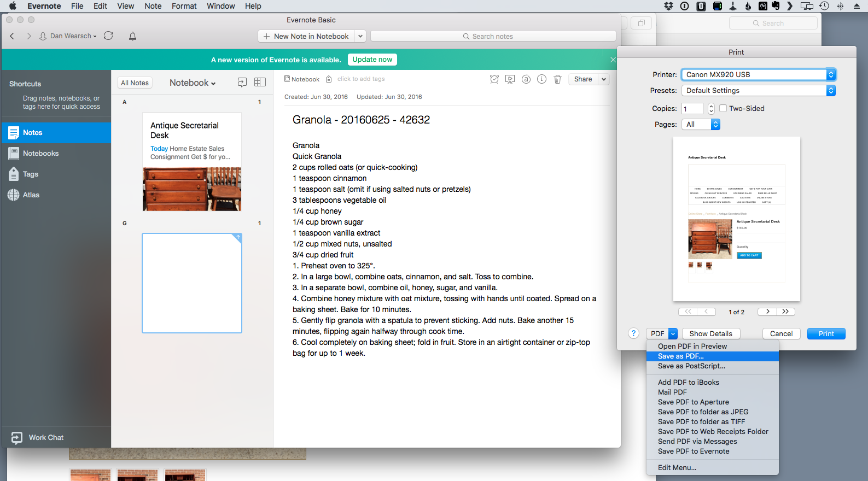The image size is (868, 481).
Task: Click the back navigation arrow in Evernote
Action: point(12,36)
